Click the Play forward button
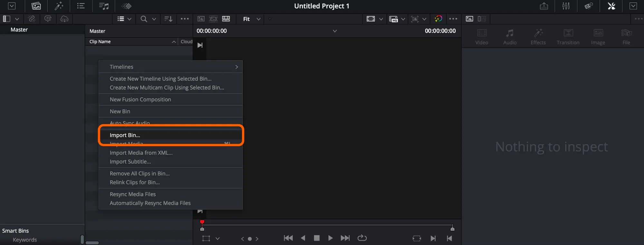 [x=330, y=238]
